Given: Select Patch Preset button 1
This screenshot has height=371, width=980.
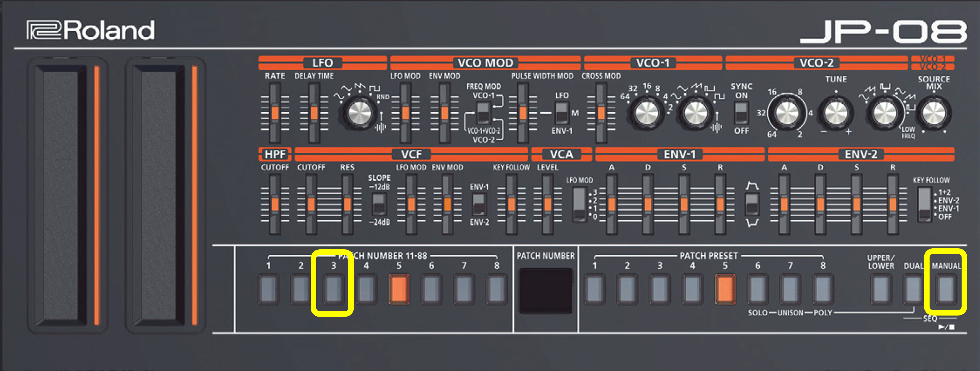Looking at the screenshot, I should [595, 289].
